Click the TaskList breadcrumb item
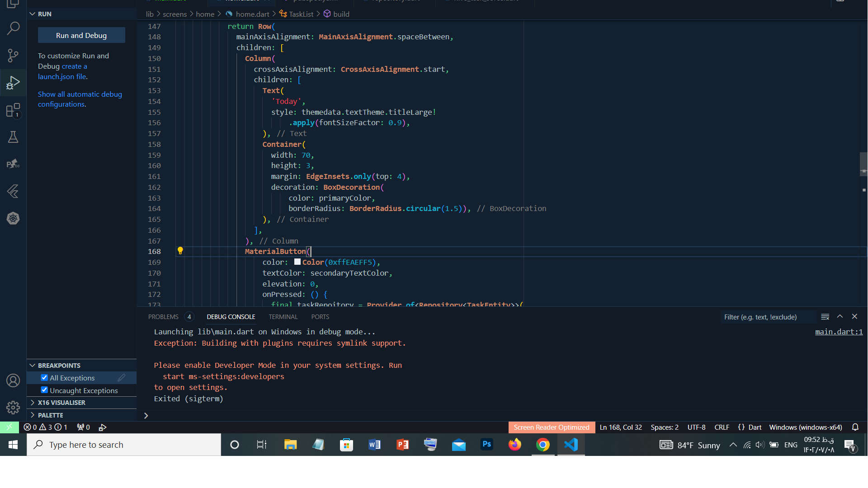 [296, 14]
